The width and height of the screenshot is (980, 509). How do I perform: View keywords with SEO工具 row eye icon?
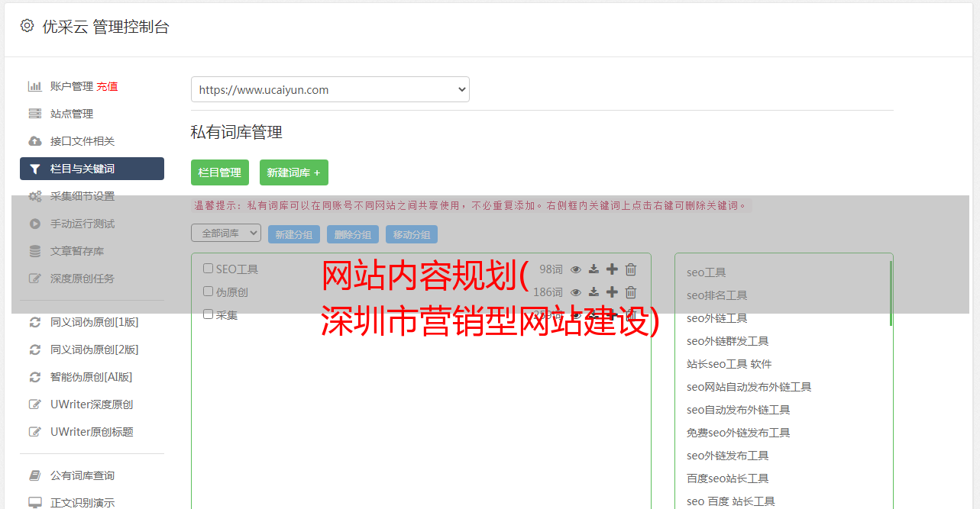[x=576, y=269]
